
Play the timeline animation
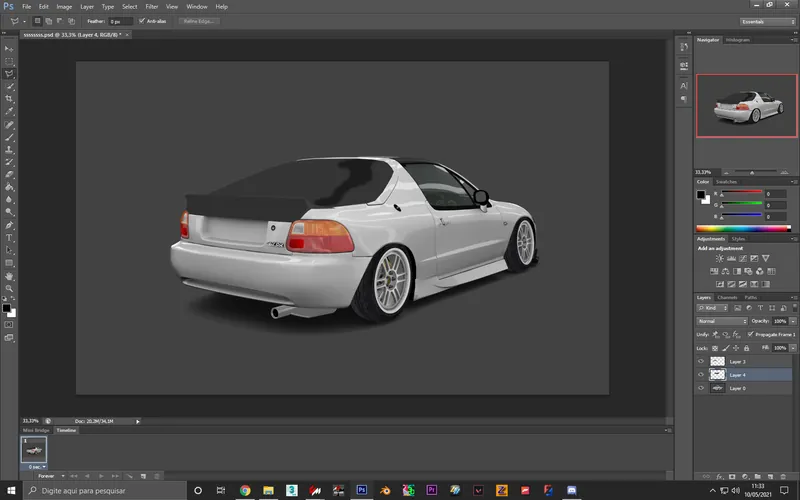[x=101, y=476]
